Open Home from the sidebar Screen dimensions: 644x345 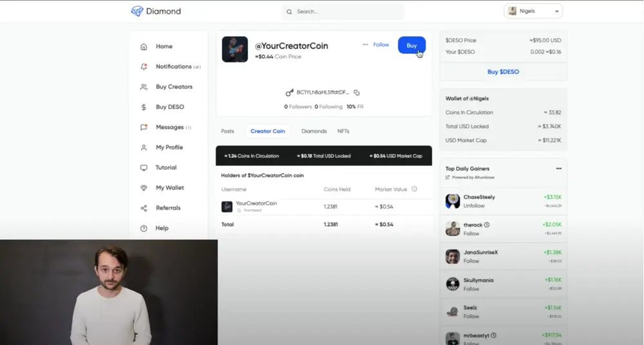point(164,46)
